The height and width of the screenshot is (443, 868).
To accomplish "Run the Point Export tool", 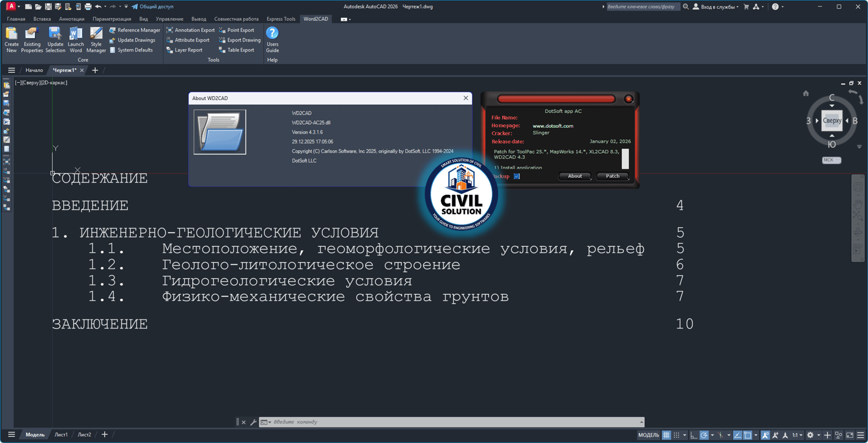I will coord(236,30).
